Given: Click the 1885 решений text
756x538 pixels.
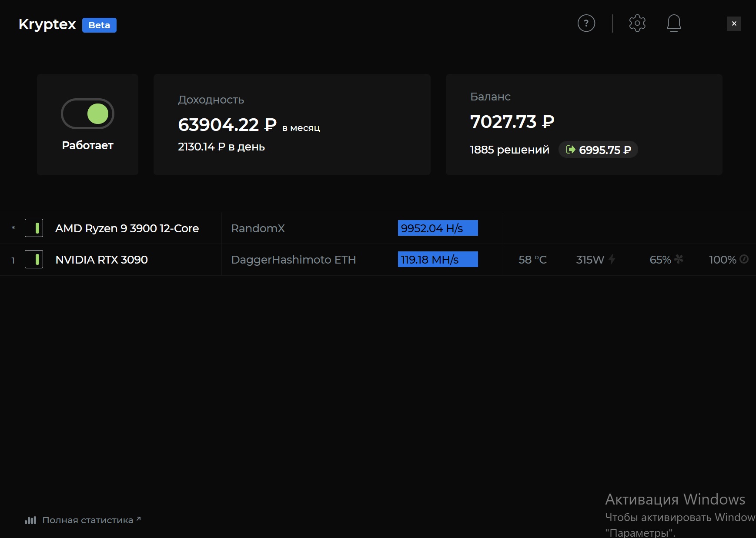Looking at the screenshot, I should click(x=509, y=150).
